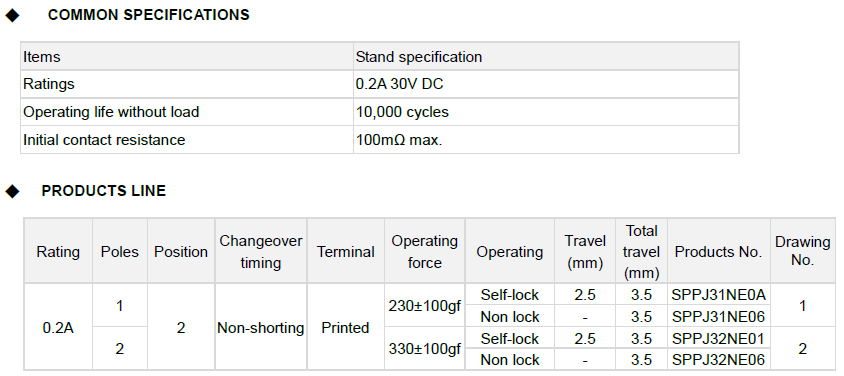The height and width of the screenshot is (376, 844).
Task: Click the SPPJ32NE01 product number cell
Action: [x=719, y=338]
